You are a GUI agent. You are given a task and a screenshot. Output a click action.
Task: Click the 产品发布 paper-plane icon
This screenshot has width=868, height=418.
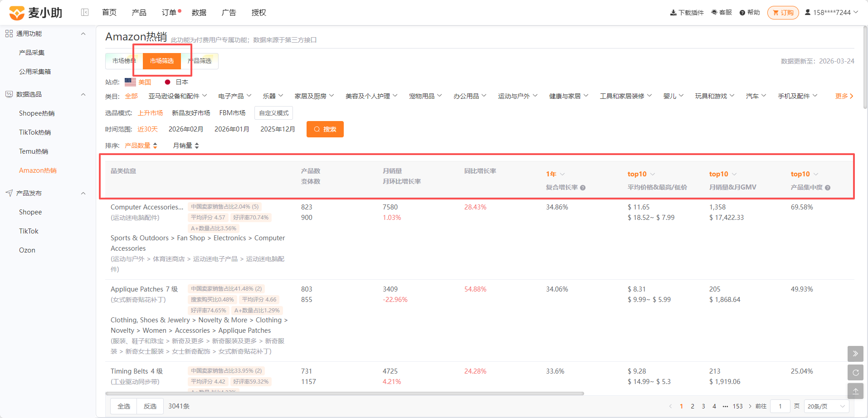pyautogui.click(x=9, y=193)
